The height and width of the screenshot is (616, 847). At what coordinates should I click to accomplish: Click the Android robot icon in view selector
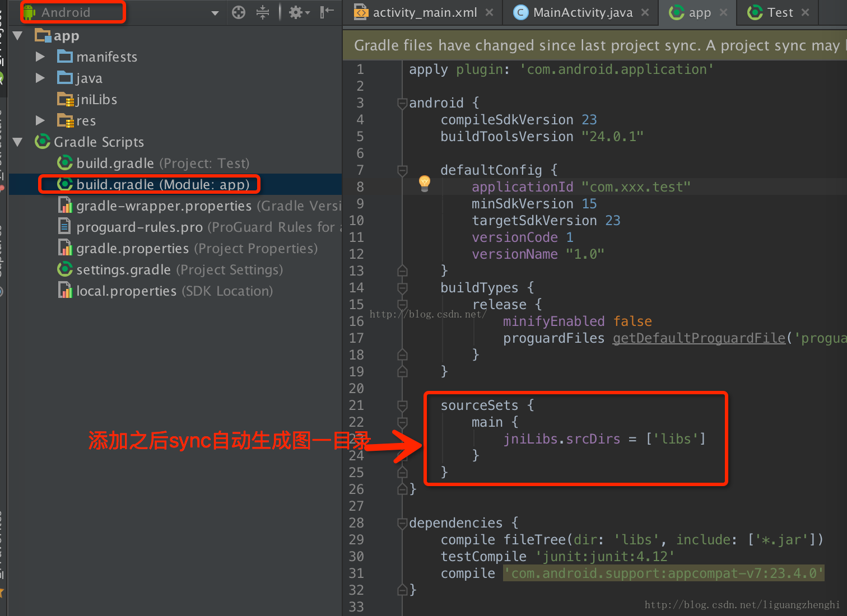[29, 12]
